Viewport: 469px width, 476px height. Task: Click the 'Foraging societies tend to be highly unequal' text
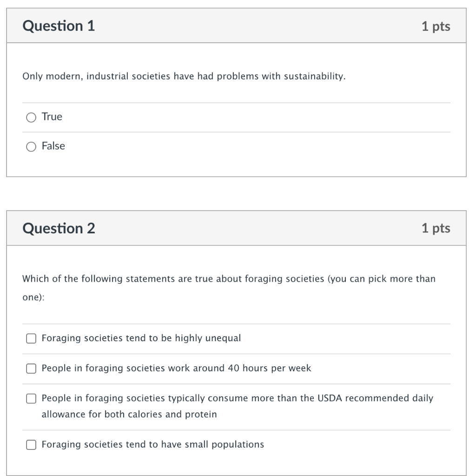(x=141, y=338)
